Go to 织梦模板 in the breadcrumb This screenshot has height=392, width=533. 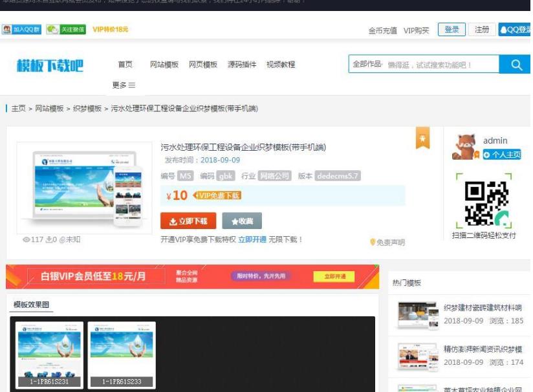coord(87,109)
